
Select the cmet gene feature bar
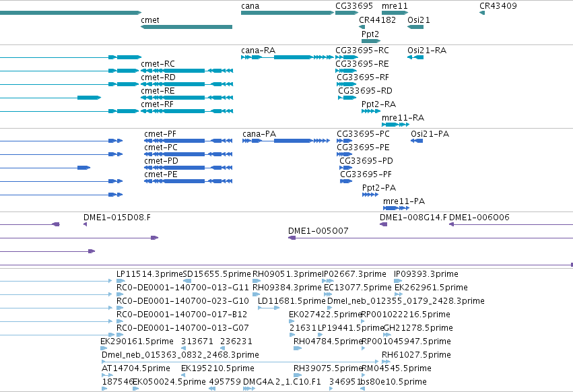pos(187,27)
